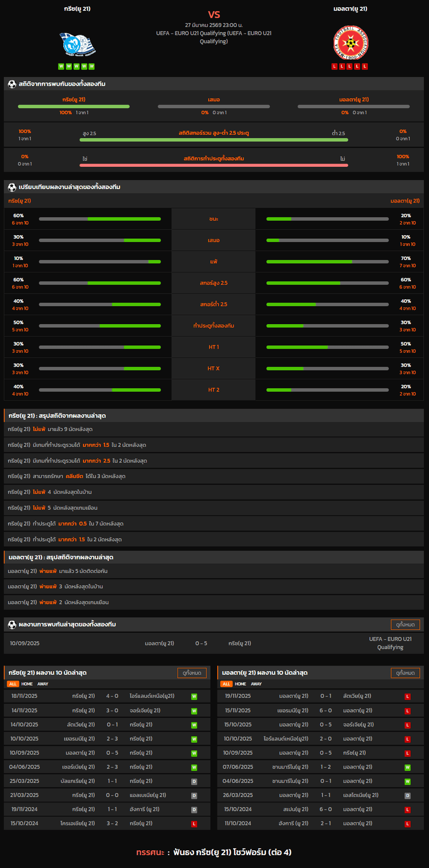This screenshot has height=868, width=429.
Task: Click W badge for 04/06/2025 Malta match
Action: 408,782
